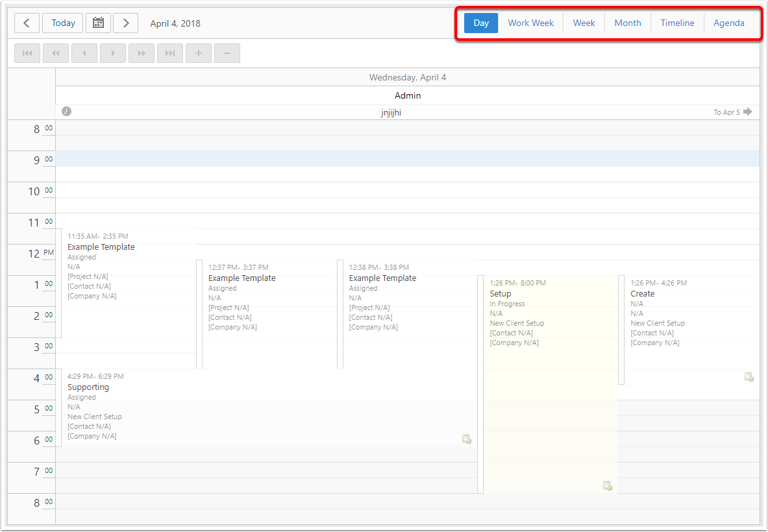The width and height of the screenshot is (768, 532).
Task: Select the 9:00 time slot row
Action: [408, 159]
